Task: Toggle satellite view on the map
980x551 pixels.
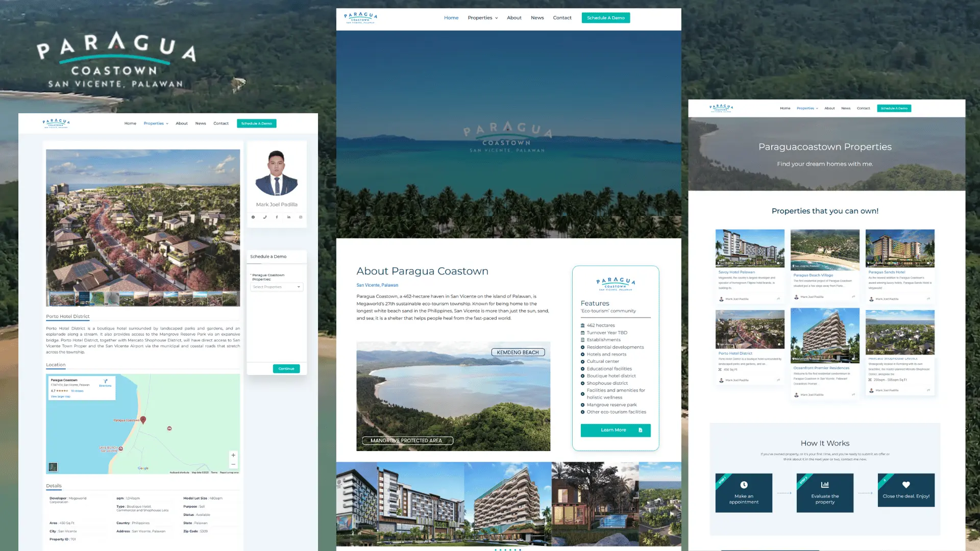Action: (53, 467)
